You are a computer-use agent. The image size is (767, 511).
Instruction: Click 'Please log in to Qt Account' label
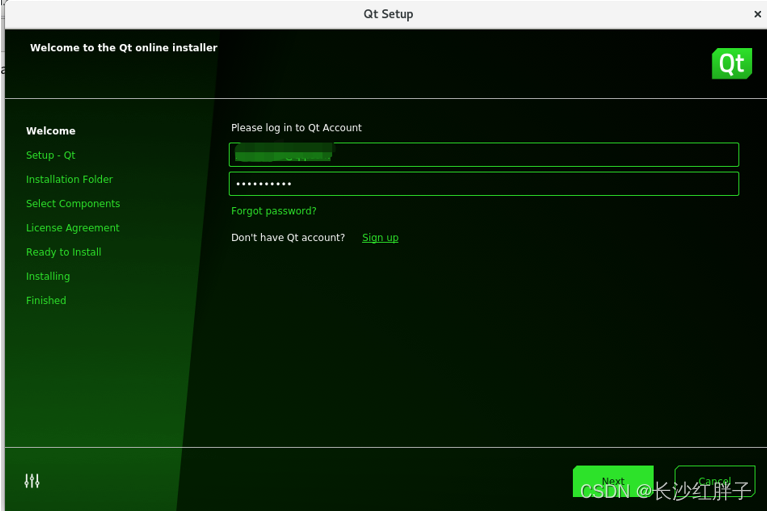296,128
